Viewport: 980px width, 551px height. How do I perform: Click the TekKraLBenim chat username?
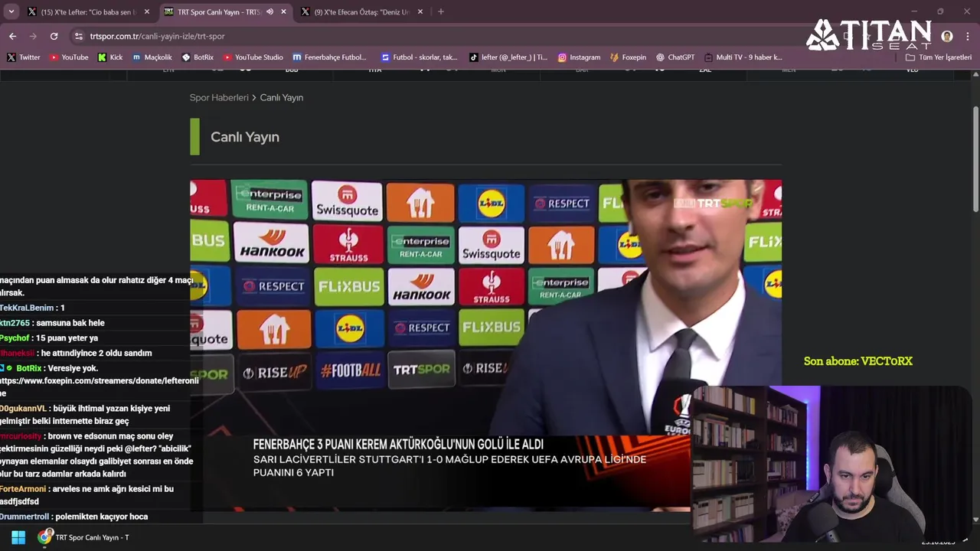click(x=27, y=308)
